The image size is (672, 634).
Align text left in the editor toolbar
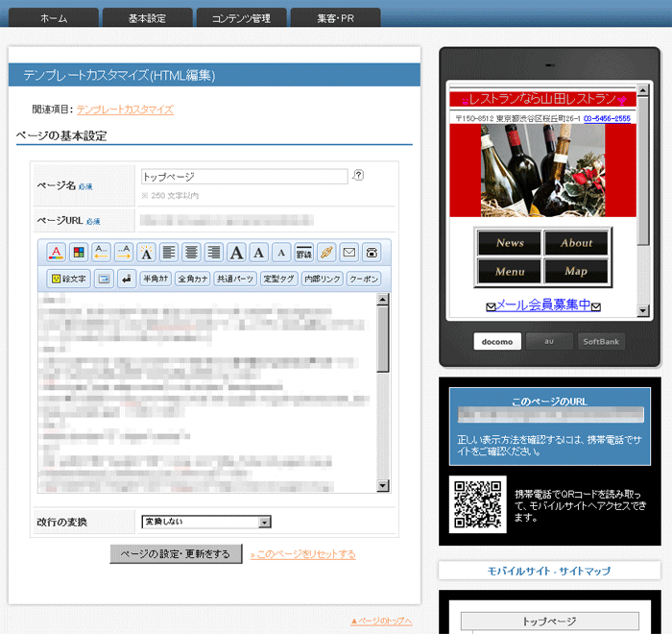169,253
